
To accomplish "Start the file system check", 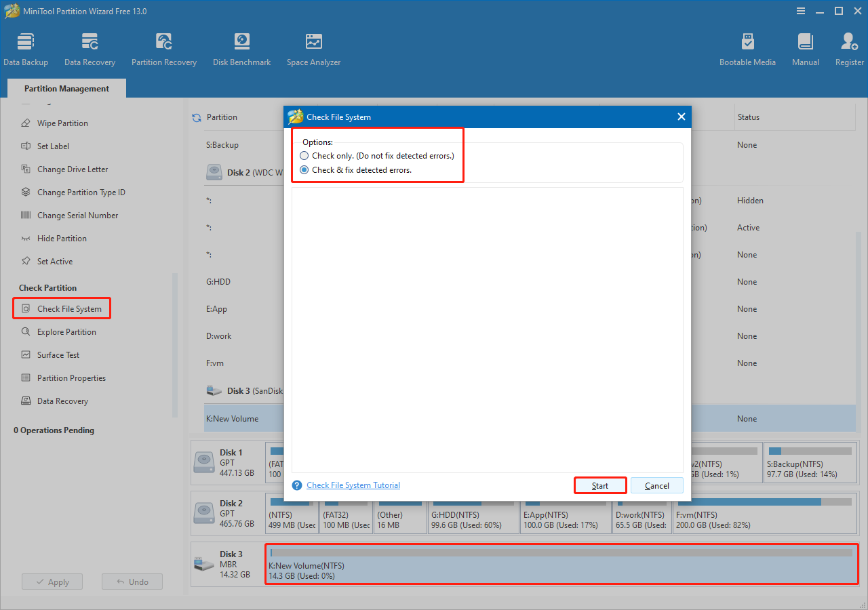I will coord(599,485).
